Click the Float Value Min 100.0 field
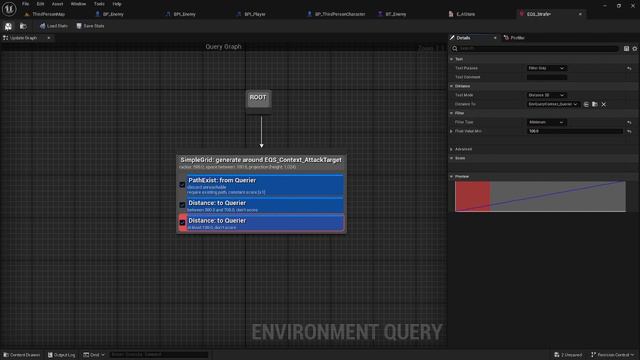Screen dimensions: 640x360 point(575,131)
